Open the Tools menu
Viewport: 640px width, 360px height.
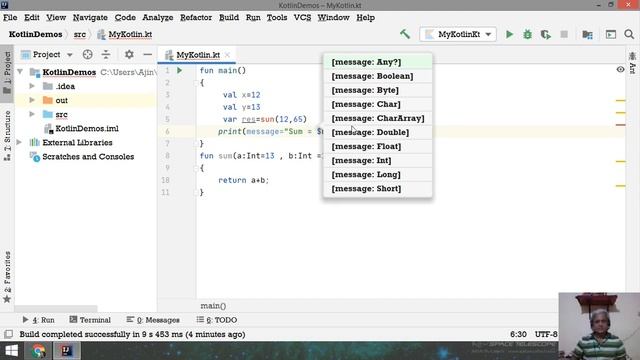click(x=277, y=18)
